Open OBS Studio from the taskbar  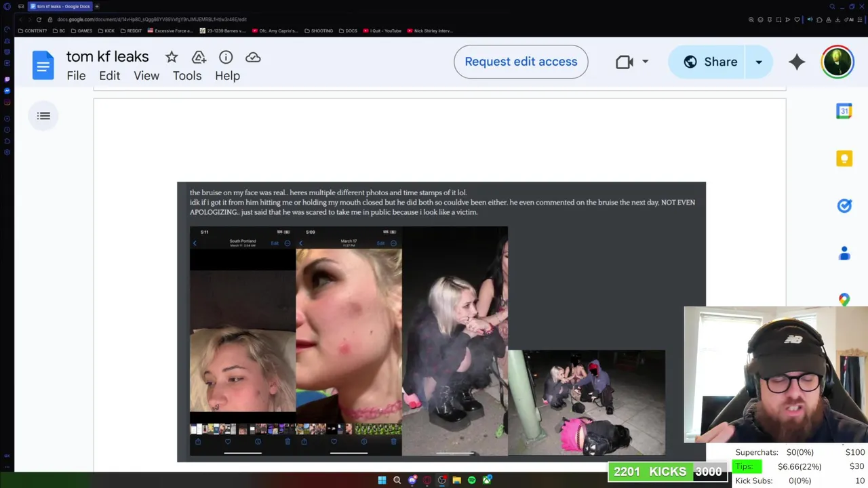click(441, 480)
